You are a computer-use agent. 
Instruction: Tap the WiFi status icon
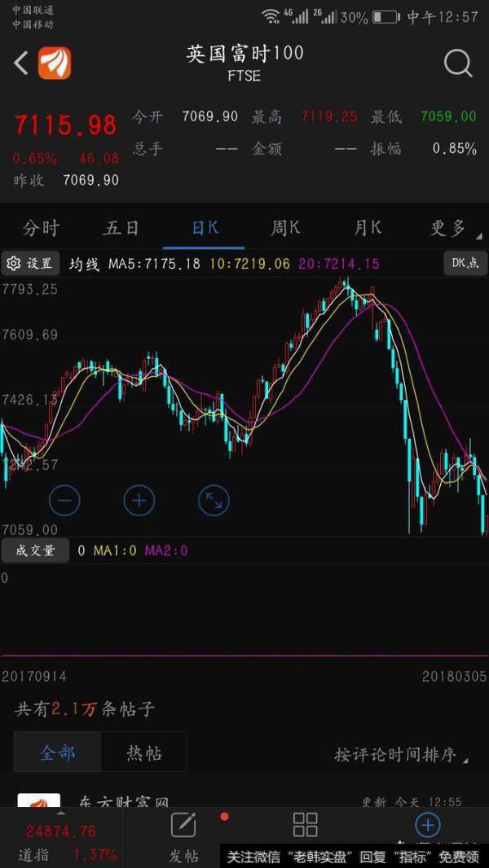(271, 16)
